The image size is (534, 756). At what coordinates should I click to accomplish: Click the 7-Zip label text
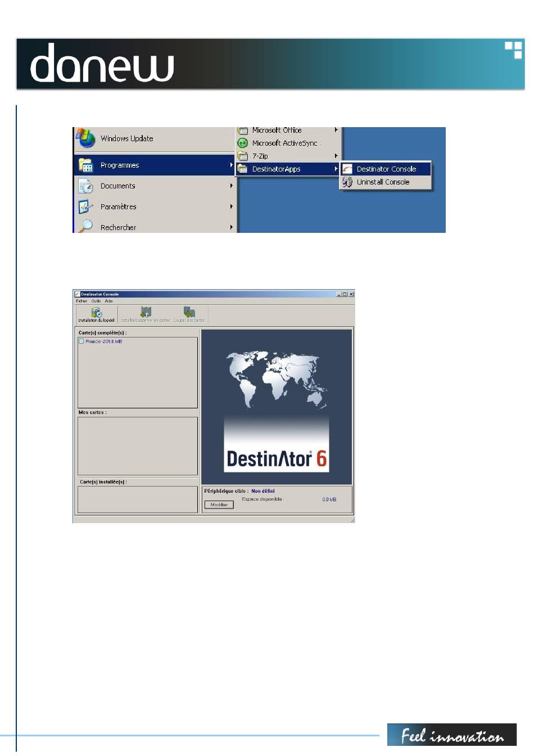click(260, 156)
